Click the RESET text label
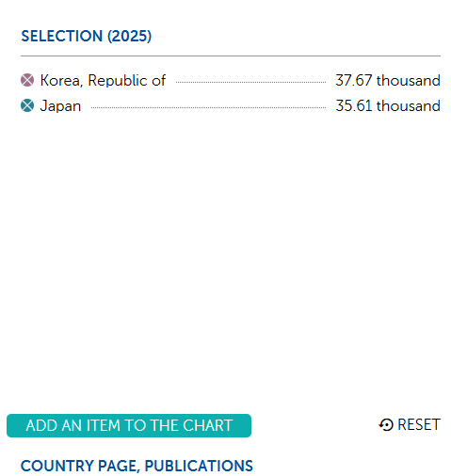 tap(419, 425)
